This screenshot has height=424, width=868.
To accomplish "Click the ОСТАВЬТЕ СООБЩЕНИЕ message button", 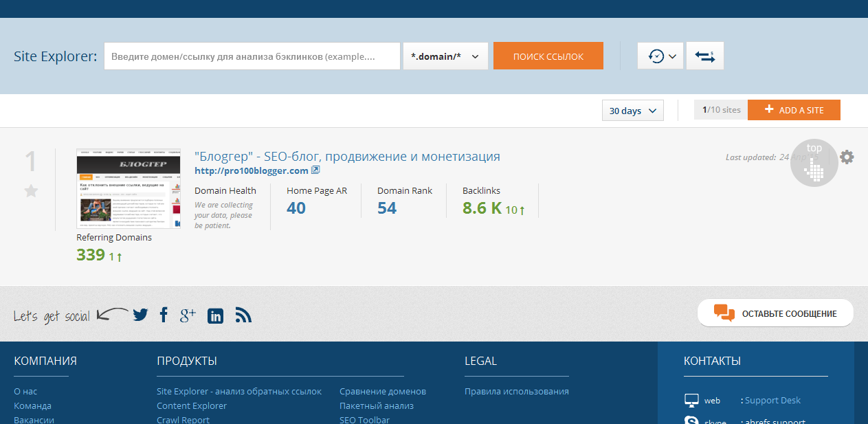I will point(775,313).
